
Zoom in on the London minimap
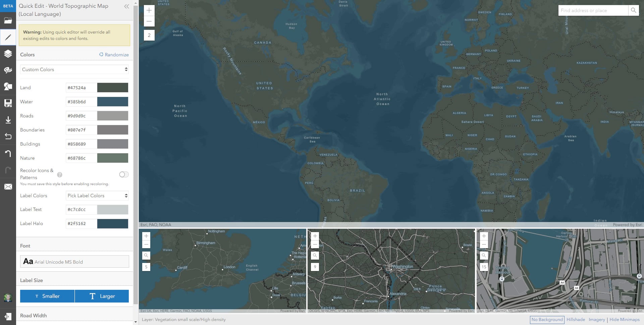pos(146,236)
